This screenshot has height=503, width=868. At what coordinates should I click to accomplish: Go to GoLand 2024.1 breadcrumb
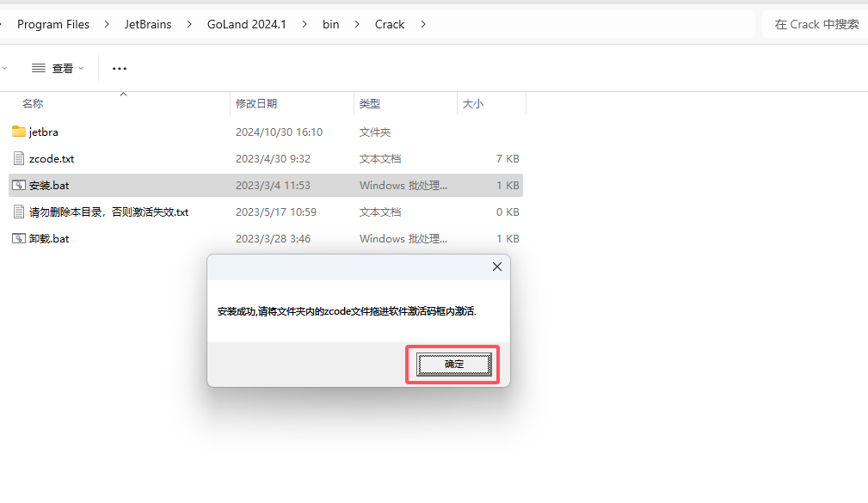pyautogui.click(x=247, y=24)
